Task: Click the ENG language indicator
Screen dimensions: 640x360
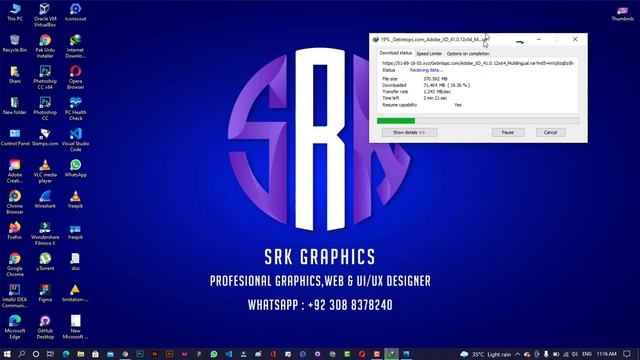Action: 587,354
